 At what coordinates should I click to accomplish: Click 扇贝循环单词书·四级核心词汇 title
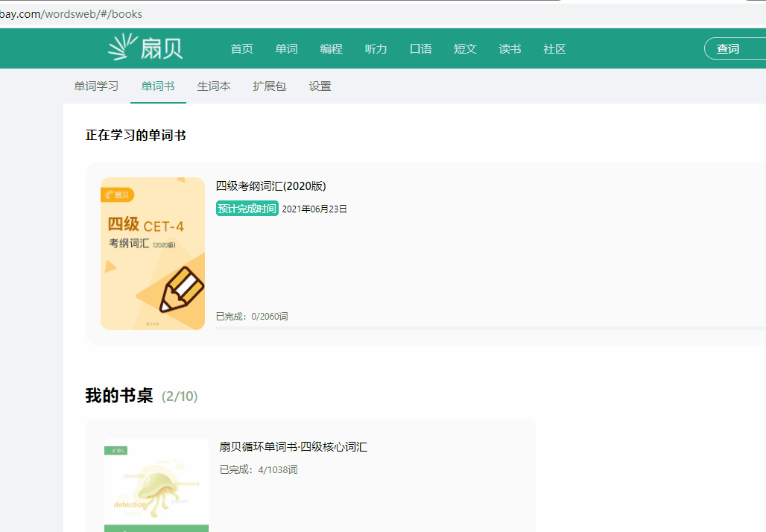tap(293, 447)
